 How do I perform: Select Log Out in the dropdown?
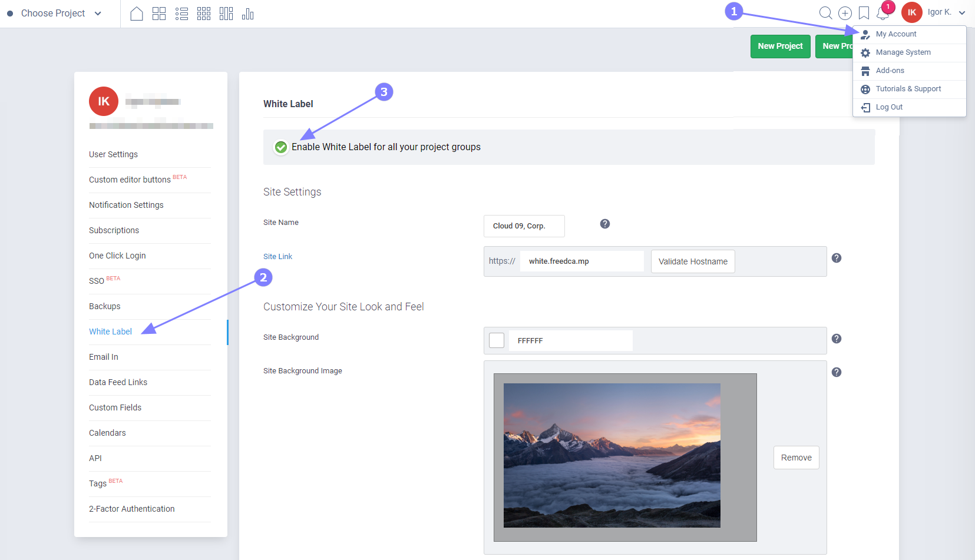(888, 107)
